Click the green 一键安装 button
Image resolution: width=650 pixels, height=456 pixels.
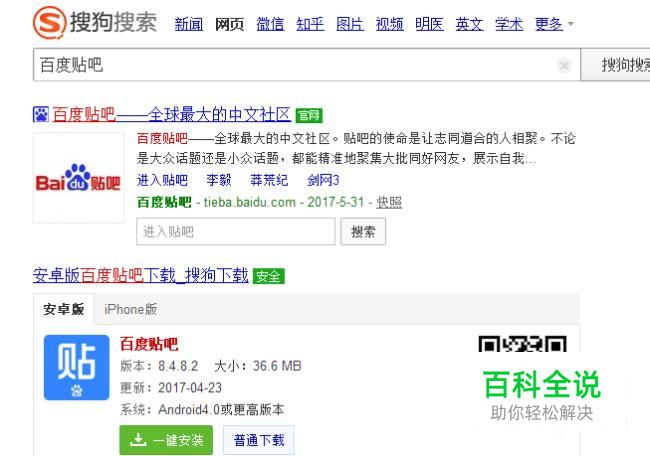[x=166, y=440]
